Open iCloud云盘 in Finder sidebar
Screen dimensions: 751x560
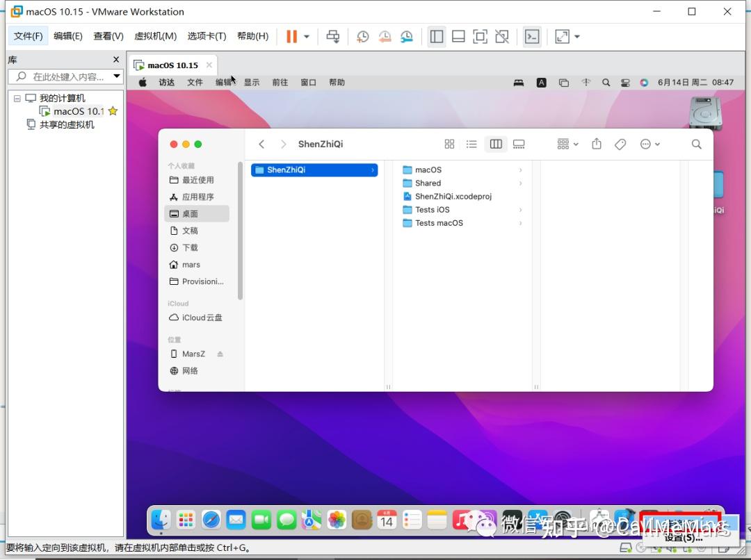[197, 318]
